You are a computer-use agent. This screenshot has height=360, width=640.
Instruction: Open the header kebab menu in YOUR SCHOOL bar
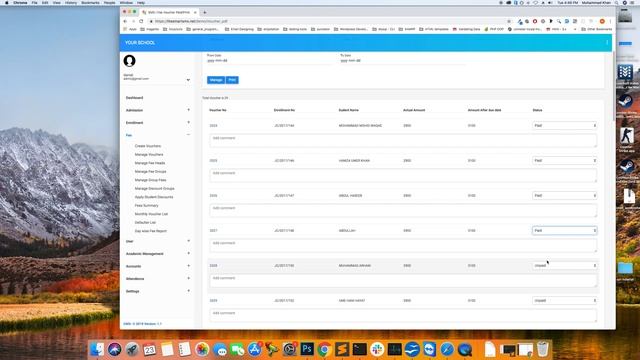pos(607,42)
